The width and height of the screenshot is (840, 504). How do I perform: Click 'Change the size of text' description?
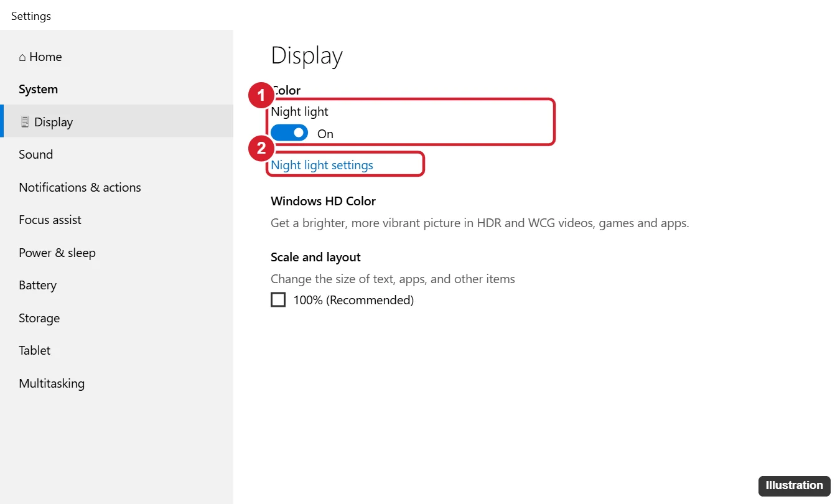coord(393,279)
